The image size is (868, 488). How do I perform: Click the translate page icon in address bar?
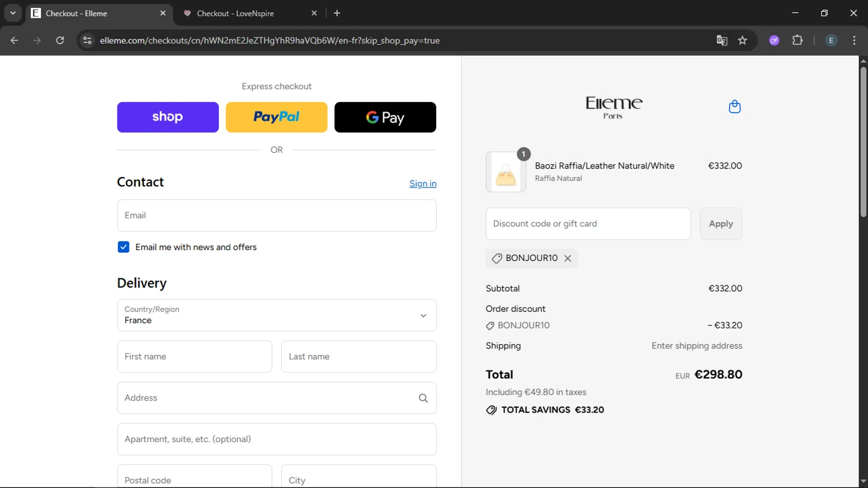click(x=722, y=41)
